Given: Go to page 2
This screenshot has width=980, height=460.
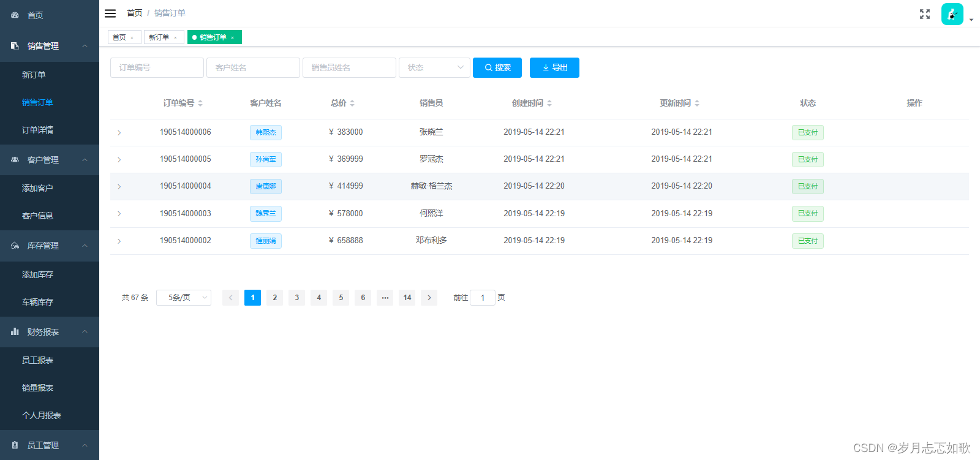Looking at the screenshot, I should click(275, 298).
